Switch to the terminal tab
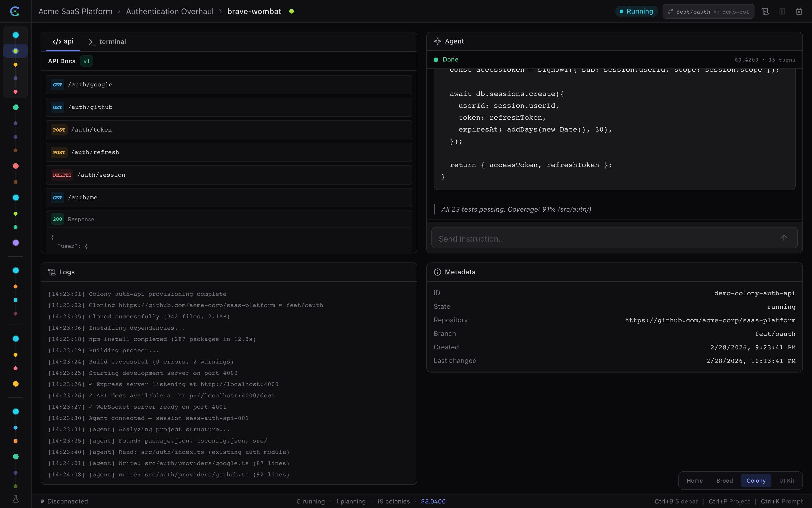Image resolution: width=812 pixels, height=508 pixels. (107, 42)
